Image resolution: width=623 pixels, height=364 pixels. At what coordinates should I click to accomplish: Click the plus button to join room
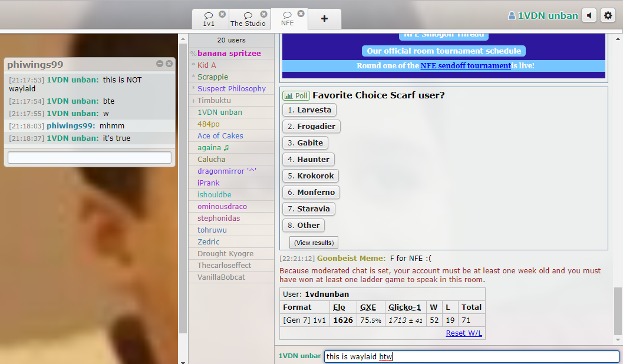point(324,19)
